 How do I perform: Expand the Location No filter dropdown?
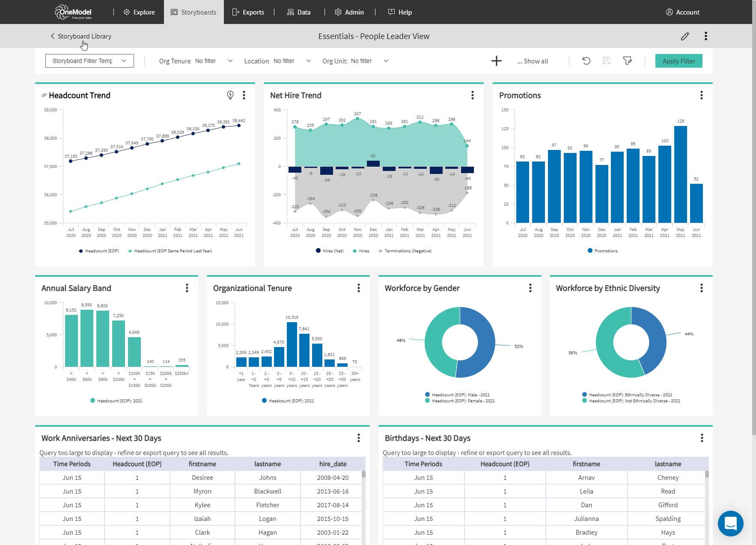(x=308, y=61)
